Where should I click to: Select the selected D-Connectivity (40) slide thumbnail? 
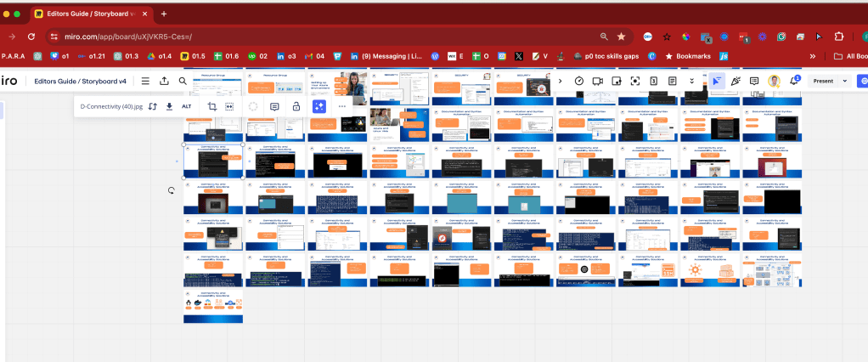point(213,161)
